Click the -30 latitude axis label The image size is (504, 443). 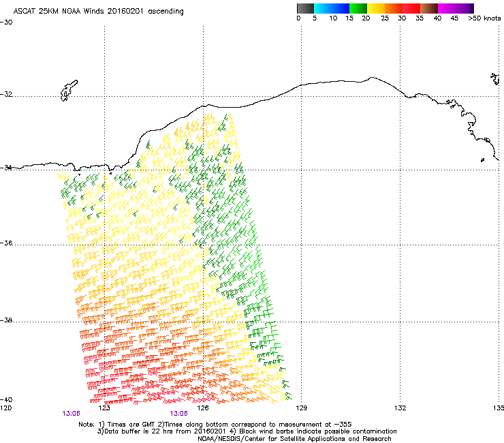point(6,22)
